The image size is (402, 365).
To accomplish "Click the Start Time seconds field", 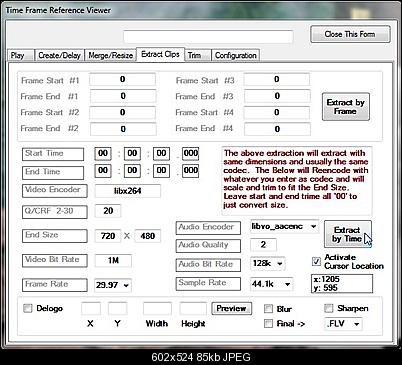I will [x=161, y=153].
